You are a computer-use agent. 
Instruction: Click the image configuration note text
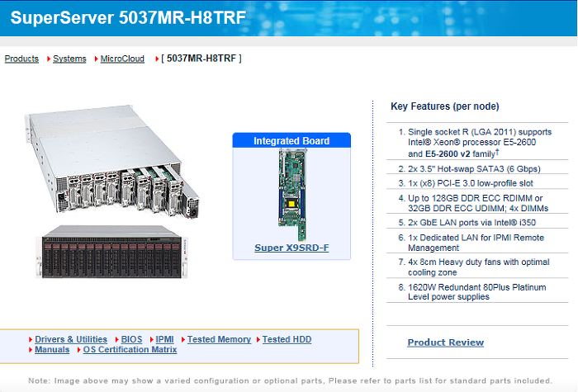[x=290, y=380]
